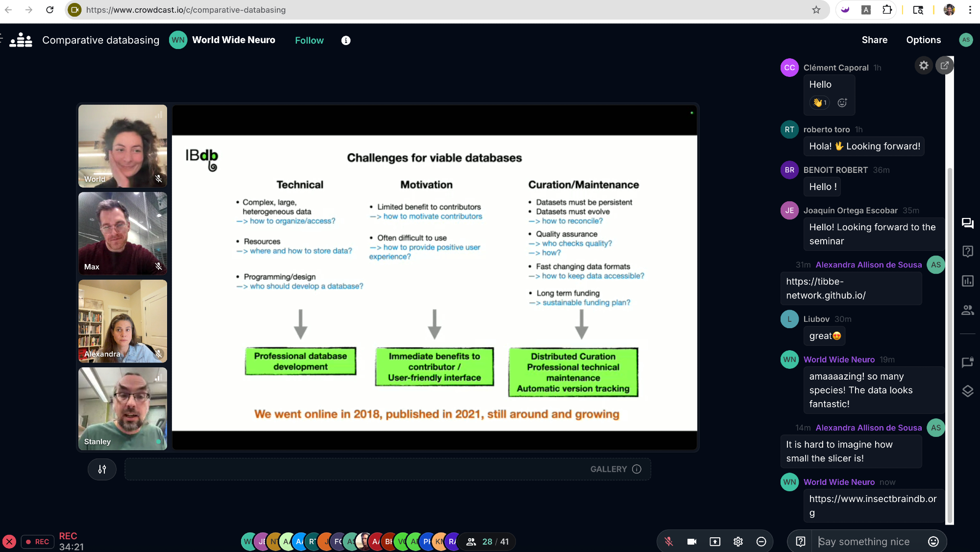Open the People panel in right sidebar
980x552 pixels.
[x=967, y=310]
